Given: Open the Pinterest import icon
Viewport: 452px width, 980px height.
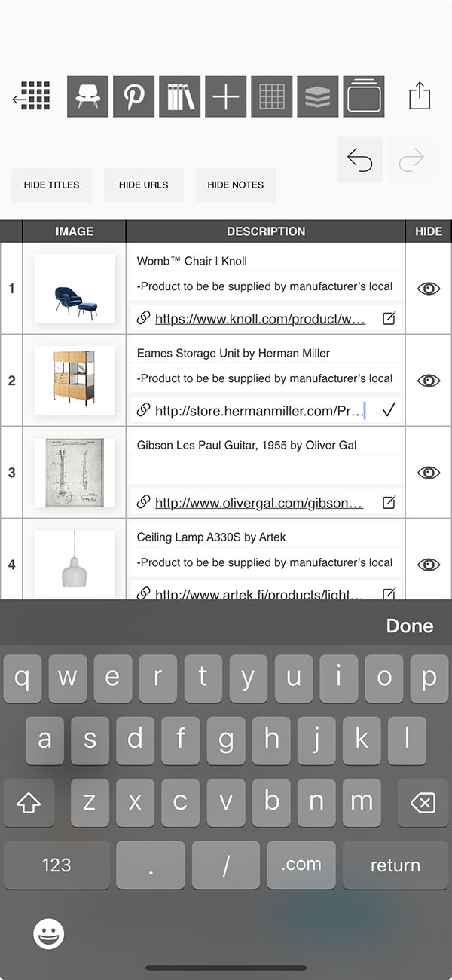Looking at the screenshot, I should pos(134,96).
